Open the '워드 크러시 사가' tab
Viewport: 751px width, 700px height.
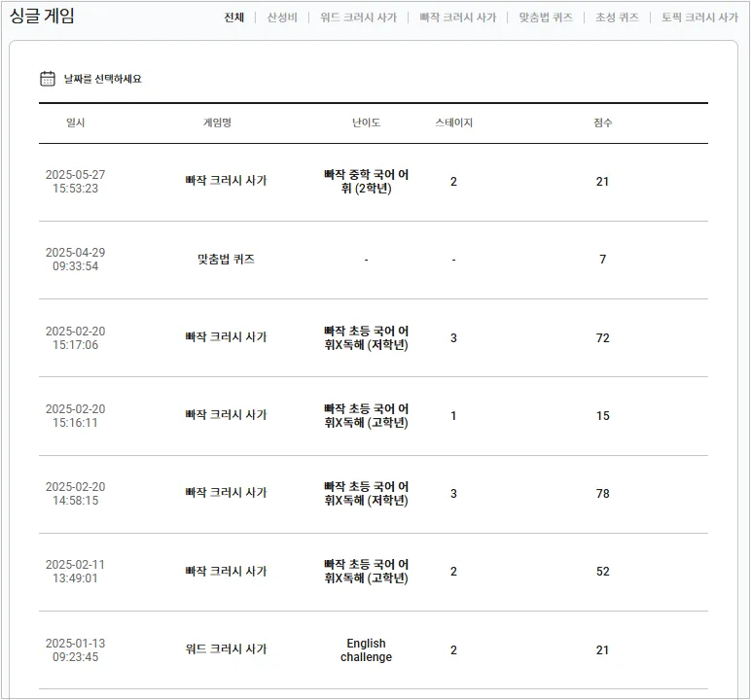[x=358, y=17]
